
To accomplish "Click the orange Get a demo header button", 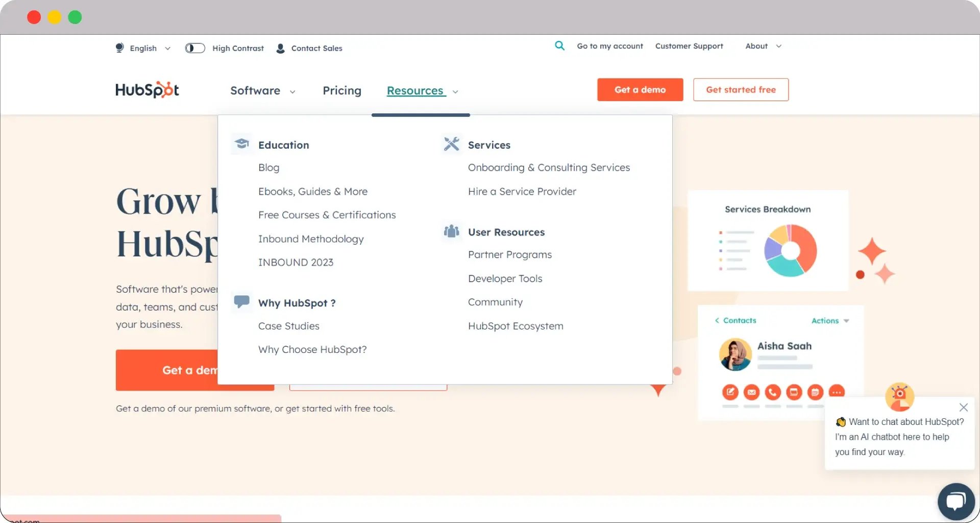I will 640,90.
